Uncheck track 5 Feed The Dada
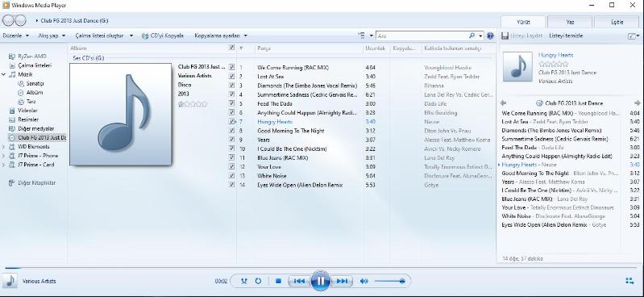The width and height of the screenshot is (644, 297). pos(231,103)
